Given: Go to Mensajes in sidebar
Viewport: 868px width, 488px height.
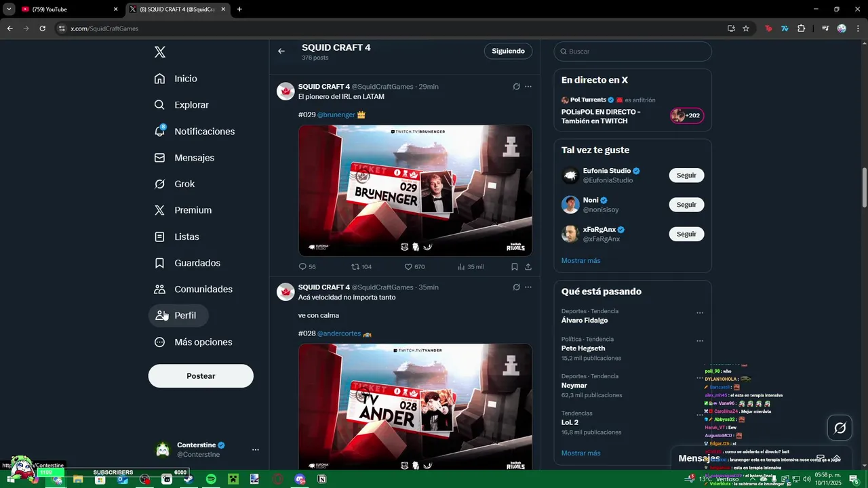Looking at the screenshot, I should 184,157.
